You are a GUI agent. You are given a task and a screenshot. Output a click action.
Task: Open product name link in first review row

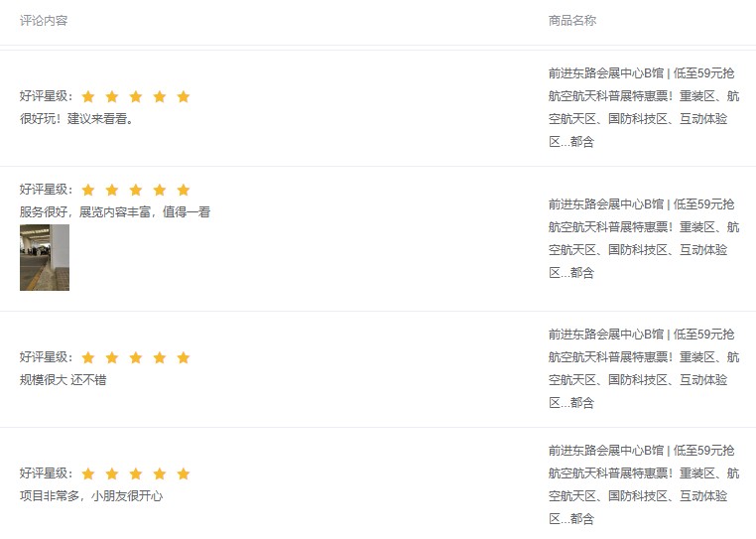pyautogui.click(x=643, y=107)
